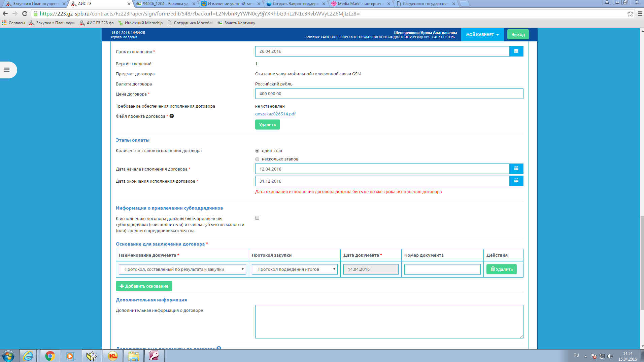Delete the uploaded contract project file
The height and width of the screenshot is (362, 644).
[x=267, y=124]
